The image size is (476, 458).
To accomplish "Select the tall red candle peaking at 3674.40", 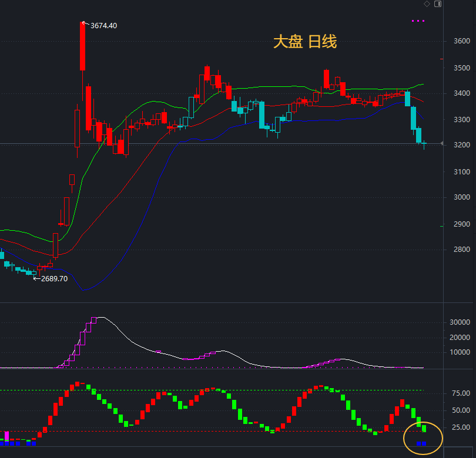I will (83, 46).
